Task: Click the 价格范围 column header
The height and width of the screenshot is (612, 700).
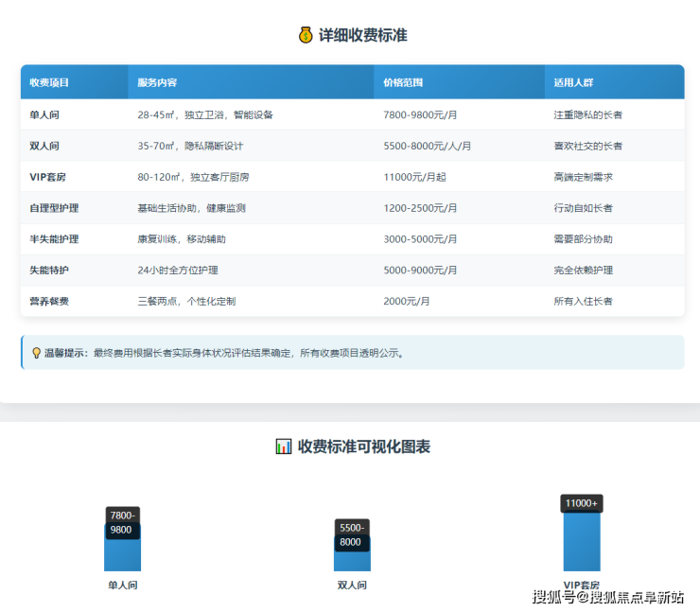Action: pyautogui.click(x=403, y=82)
